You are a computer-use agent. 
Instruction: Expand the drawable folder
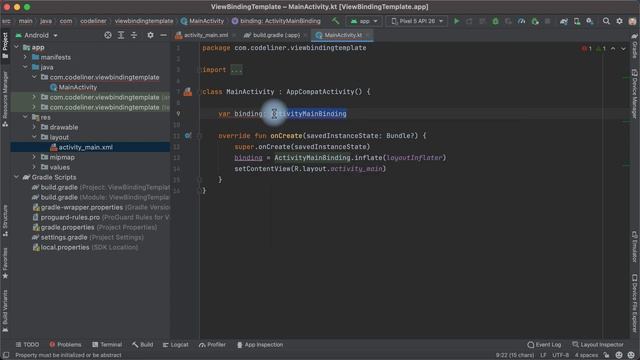point(34,127)
